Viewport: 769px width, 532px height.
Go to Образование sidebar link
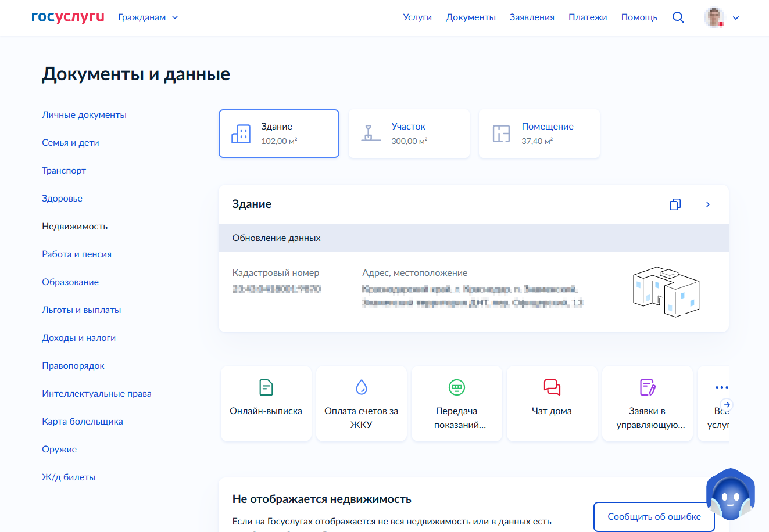(70, 282)
